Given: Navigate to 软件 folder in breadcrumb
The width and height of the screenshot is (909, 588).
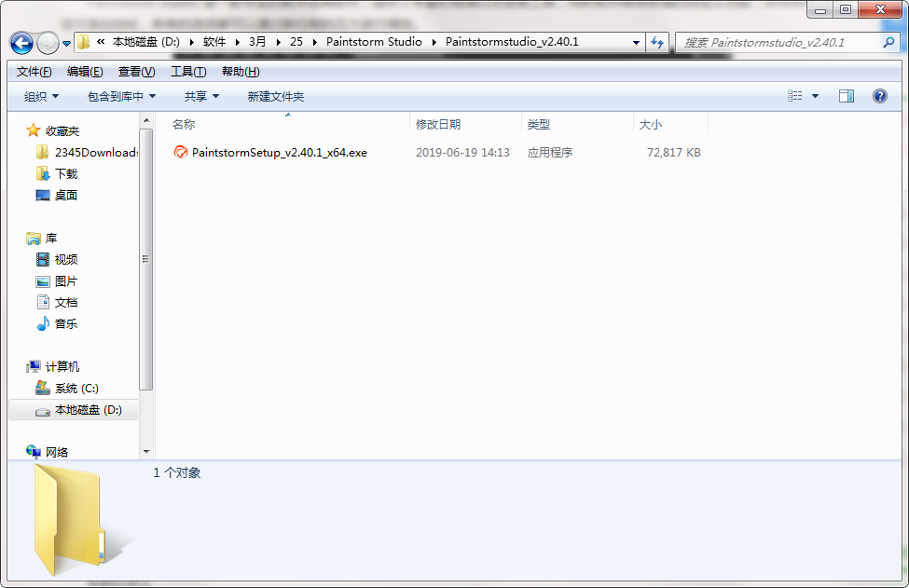Looking at the screenshot, I should click(213, 42).
